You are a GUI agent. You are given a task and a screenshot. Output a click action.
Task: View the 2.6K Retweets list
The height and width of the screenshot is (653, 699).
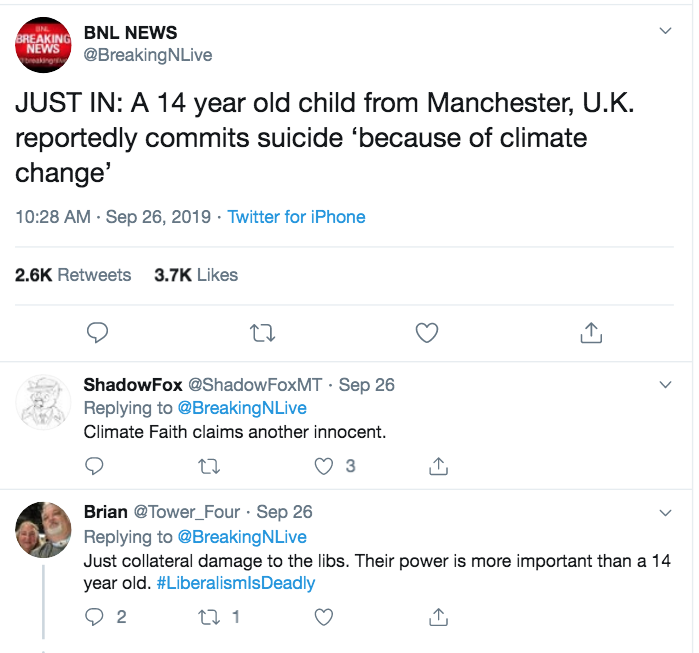[x=73, y=274]
